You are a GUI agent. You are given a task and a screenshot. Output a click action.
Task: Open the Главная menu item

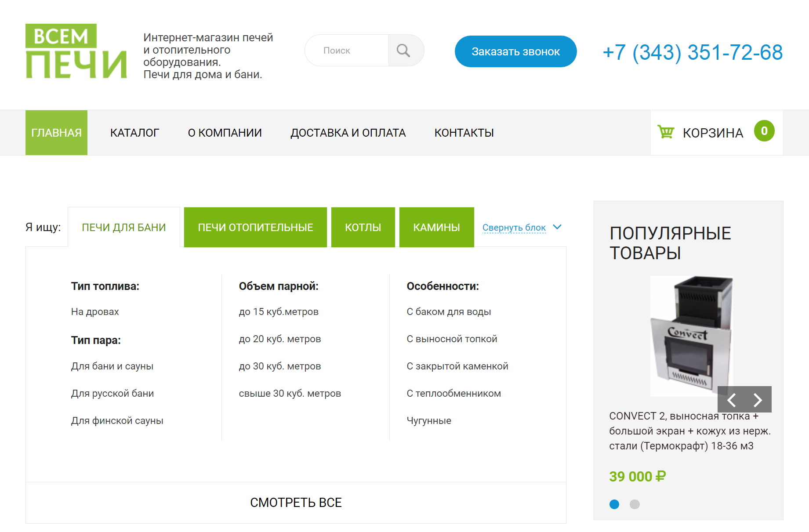(56, 133)
